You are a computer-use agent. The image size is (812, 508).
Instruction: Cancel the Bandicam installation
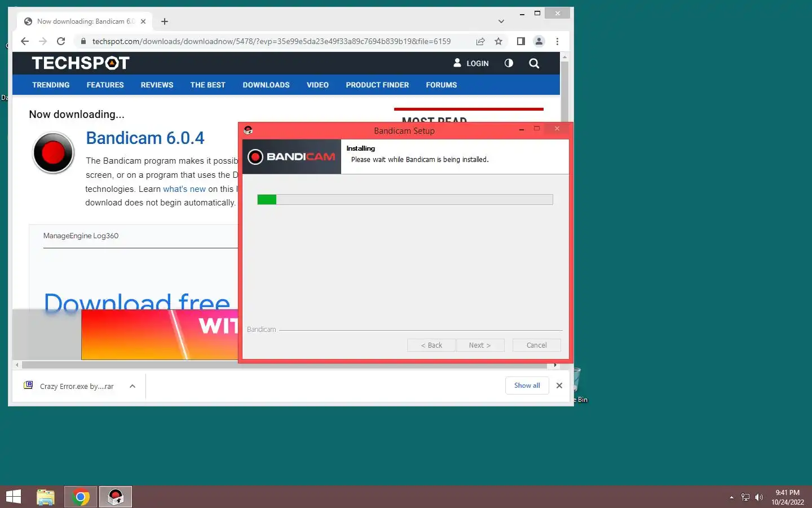pos(536,345)
